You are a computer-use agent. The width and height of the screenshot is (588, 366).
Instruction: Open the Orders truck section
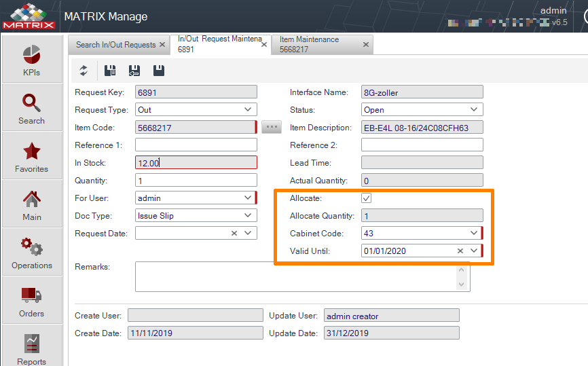click(32, 301)
